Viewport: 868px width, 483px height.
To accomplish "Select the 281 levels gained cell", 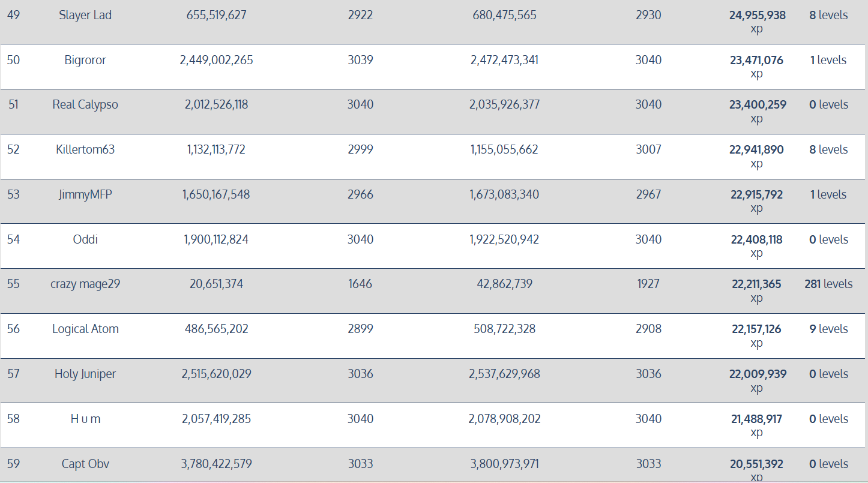I will pos(828,284).
